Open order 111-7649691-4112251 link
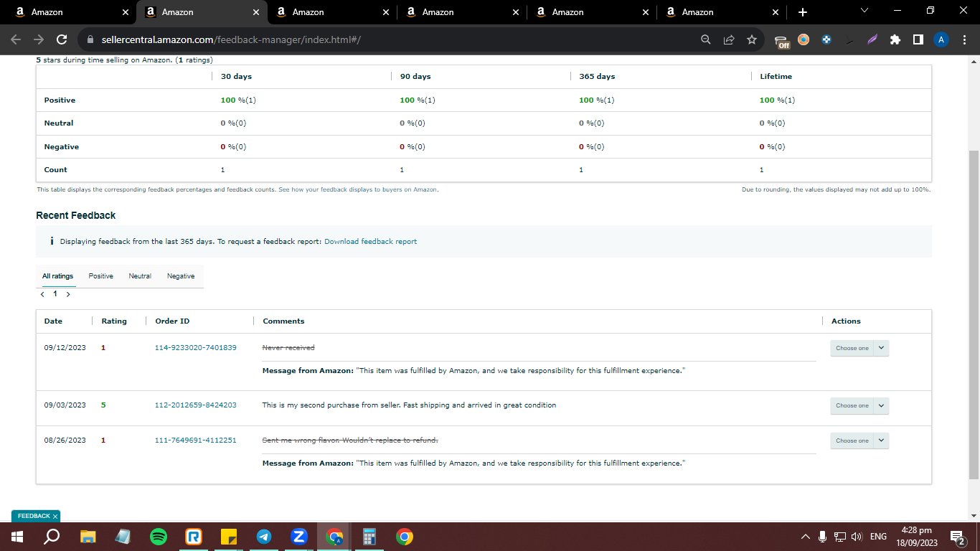Image resolution: width=980 pixels, height=551 pixels. pyautogui.click(x=196, y=440)
